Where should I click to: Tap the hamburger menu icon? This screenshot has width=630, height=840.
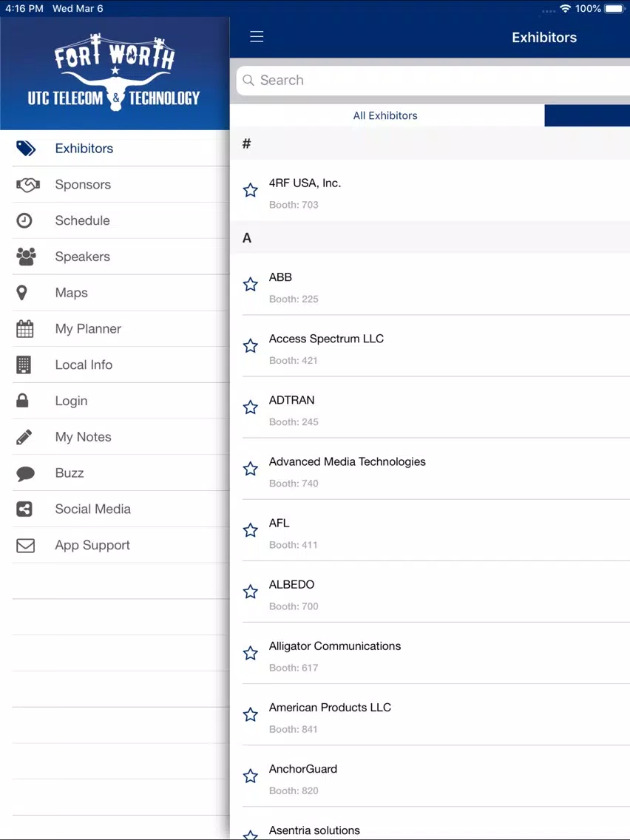(x=257, y=36)
